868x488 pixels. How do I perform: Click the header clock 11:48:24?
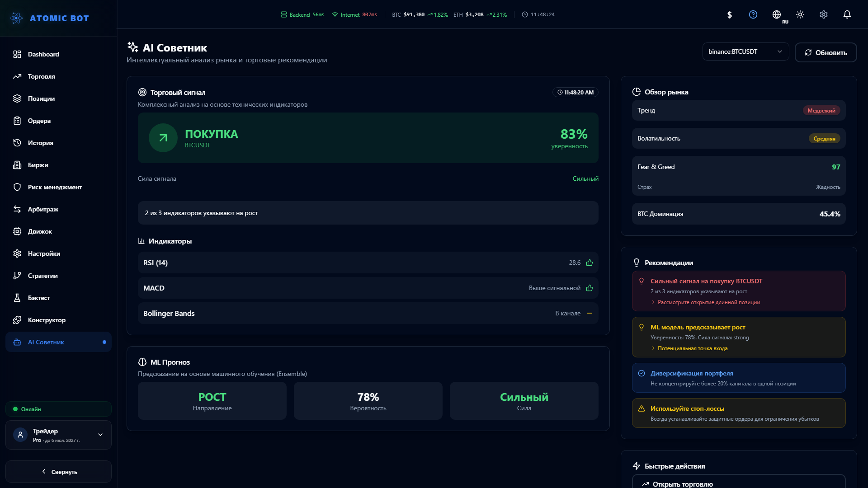coord(538,14)
